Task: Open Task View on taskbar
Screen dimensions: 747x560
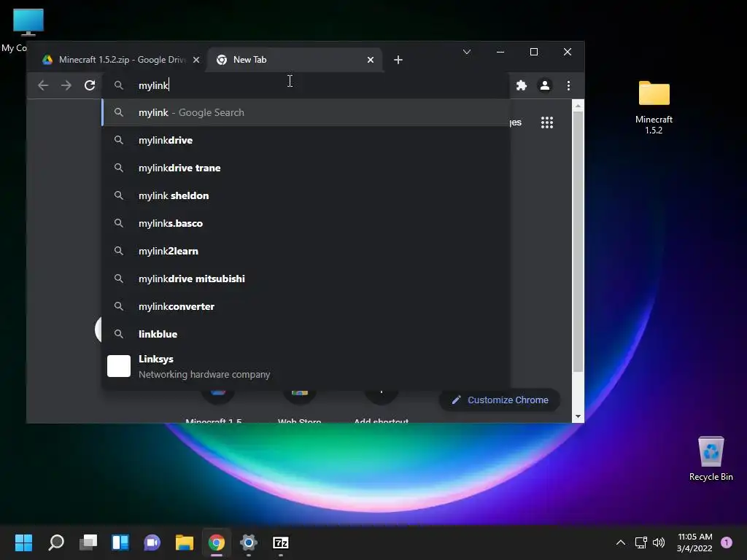Action: 88,542
